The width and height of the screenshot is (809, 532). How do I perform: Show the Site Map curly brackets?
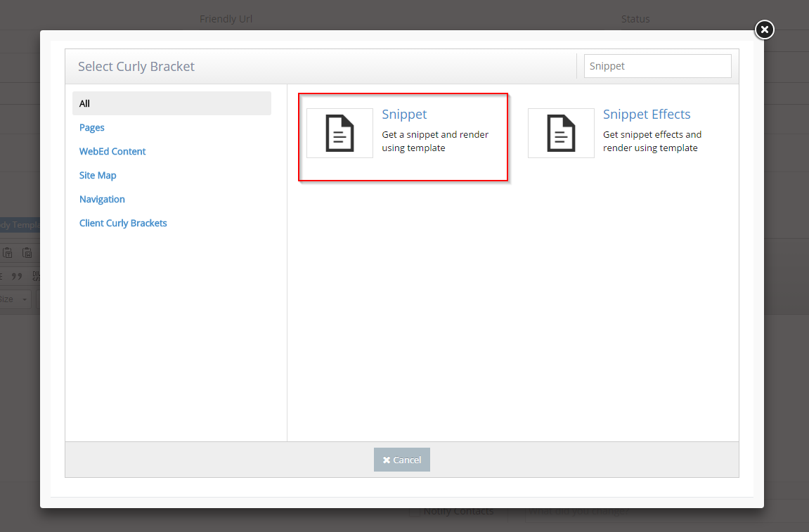tap(98, 175)
